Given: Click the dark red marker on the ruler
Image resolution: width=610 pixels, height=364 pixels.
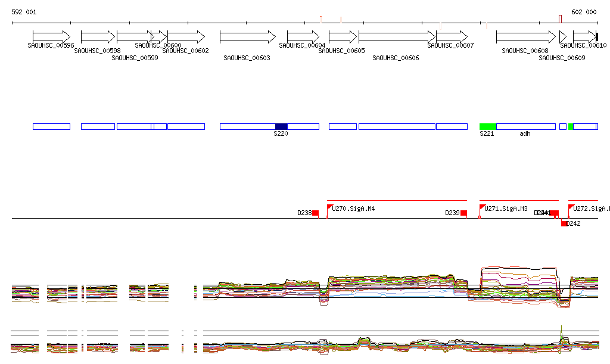Looking at the screenshot, I should coord(560,19).
